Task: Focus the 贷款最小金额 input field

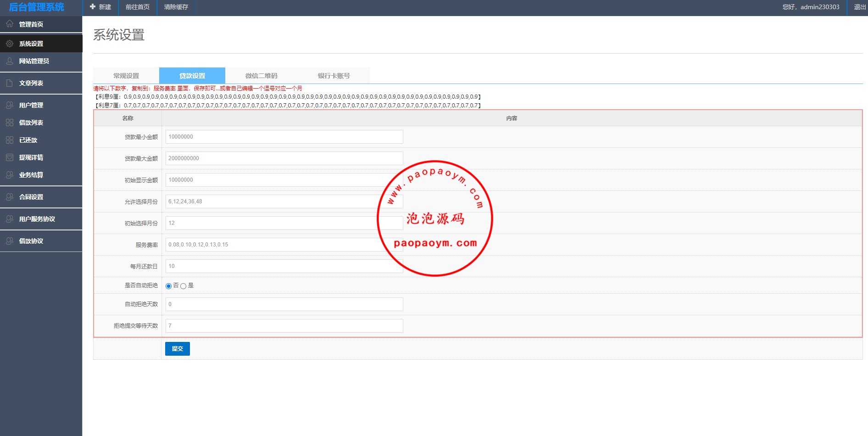Action: (x=284, y=137)
